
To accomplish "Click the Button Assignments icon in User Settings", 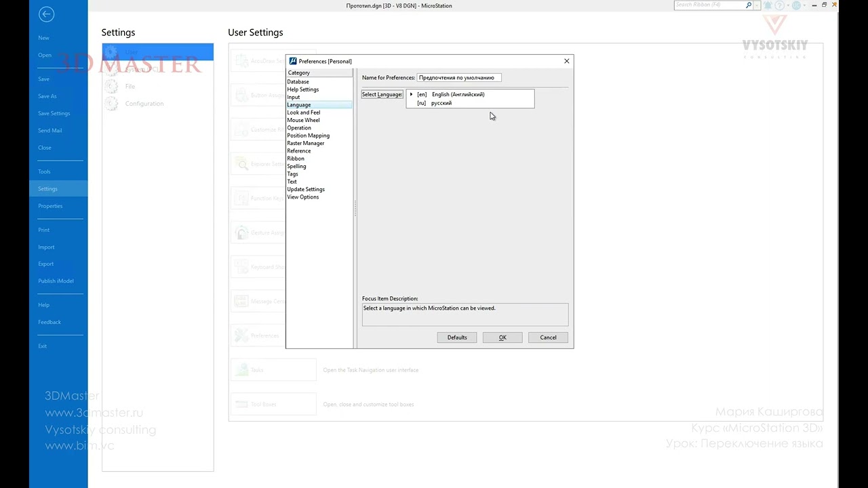I will [241, 96].
